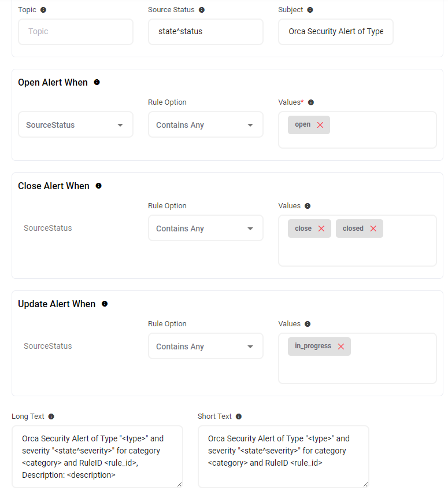Expand Rule Option dropdown under Open Alert When
The width and height of the screenshot is (448, 494).
click(x=205, y=125)
